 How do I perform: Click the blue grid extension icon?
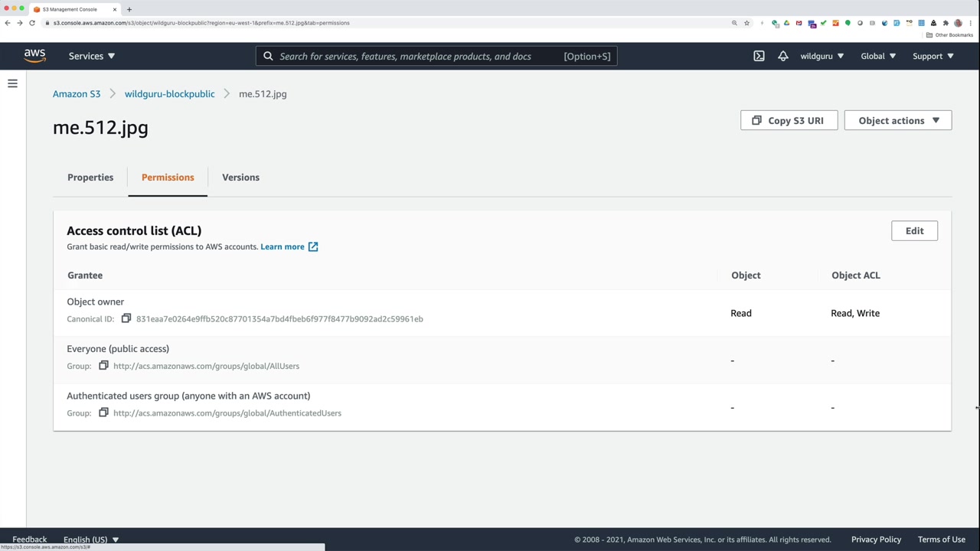[921, 23]
